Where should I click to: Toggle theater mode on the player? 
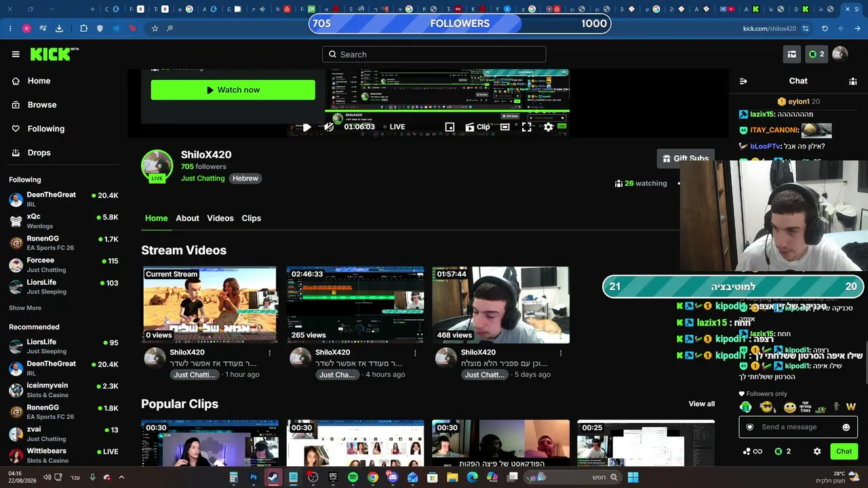click(x=505, y=127)
